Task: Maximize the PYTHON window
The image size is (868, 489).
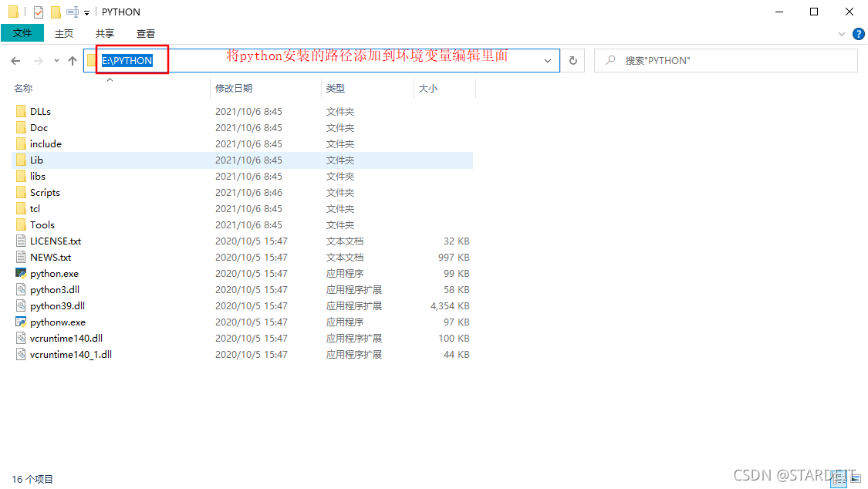Action: pyautogui.click(x=814, y=12)
